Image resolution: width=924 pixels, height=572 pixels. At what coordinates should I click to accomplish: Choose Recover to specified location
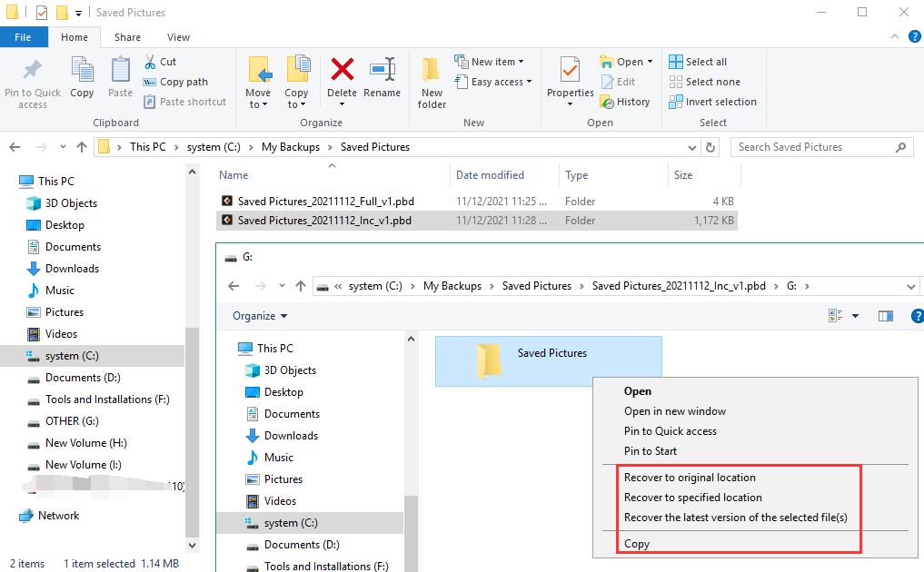[x=693, y=498]
